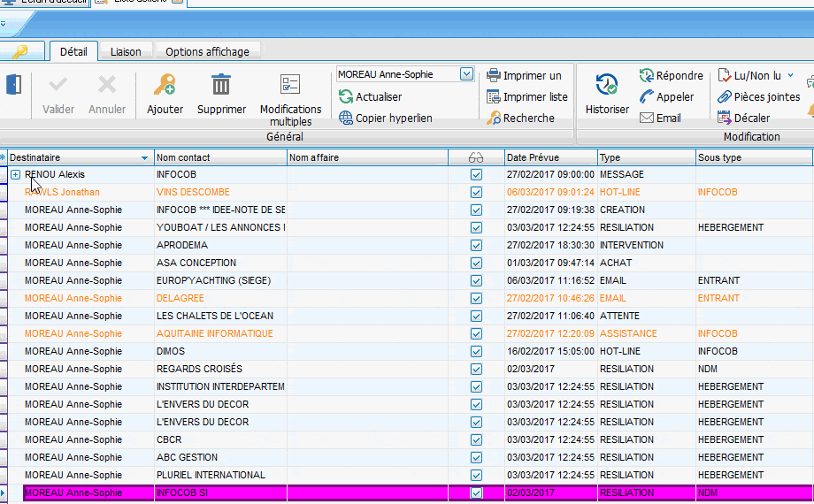The width and height of the screenshot is (814, 504).
Task: Toggle checkbox in VINS DESCOMBE row
Action: point(477,193)
